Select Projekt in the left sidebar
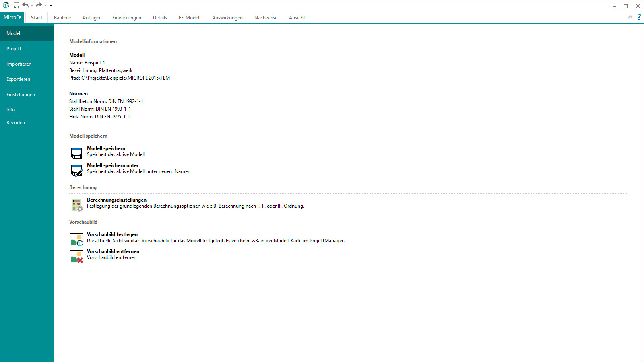The image size is (644, 362). tap(27, 48)
